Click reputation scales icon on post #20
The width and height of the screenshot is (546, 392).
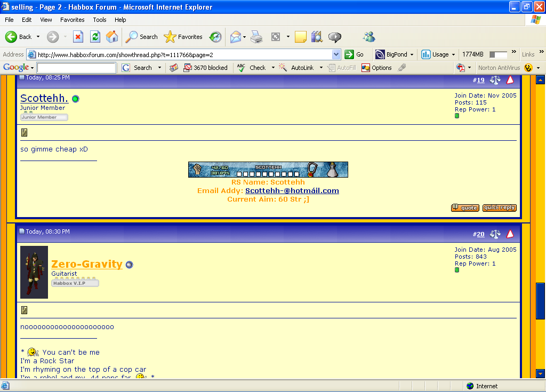point(495,234)
